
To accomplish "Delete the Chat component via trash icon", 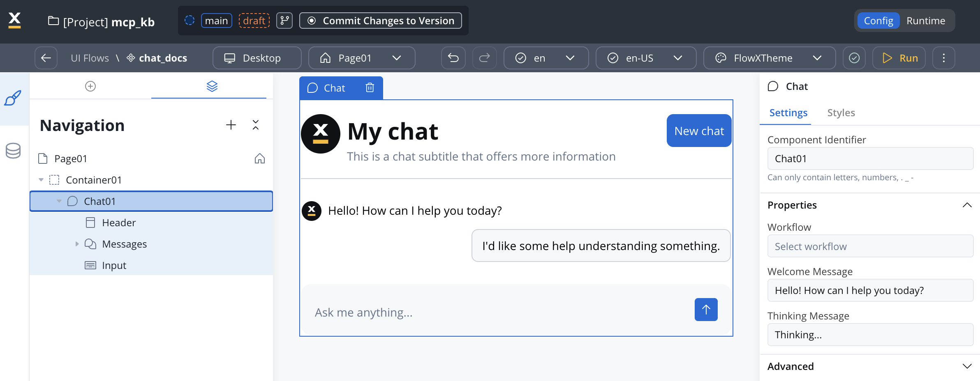I will [370, 88].
